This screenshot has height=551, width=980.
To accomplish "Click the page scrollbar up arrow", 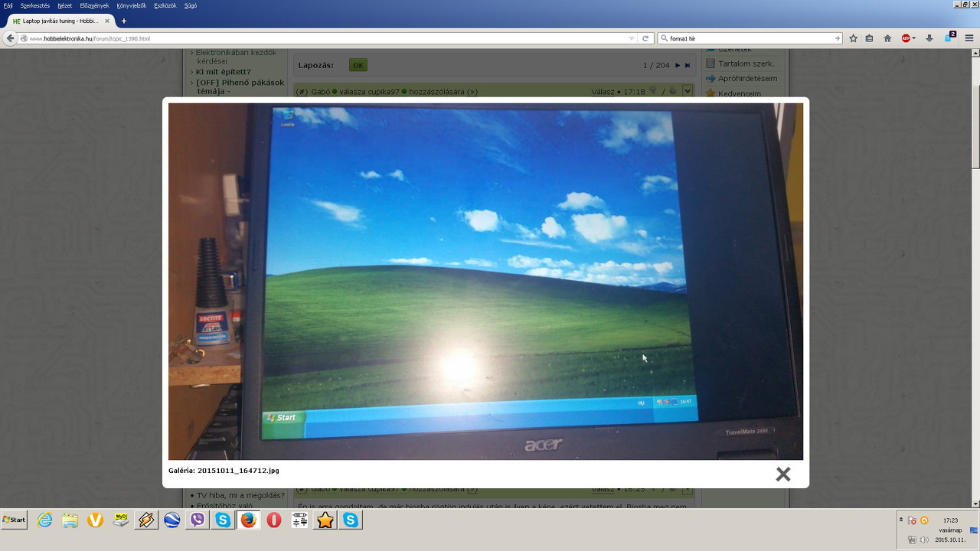I will tap(975, 54).
